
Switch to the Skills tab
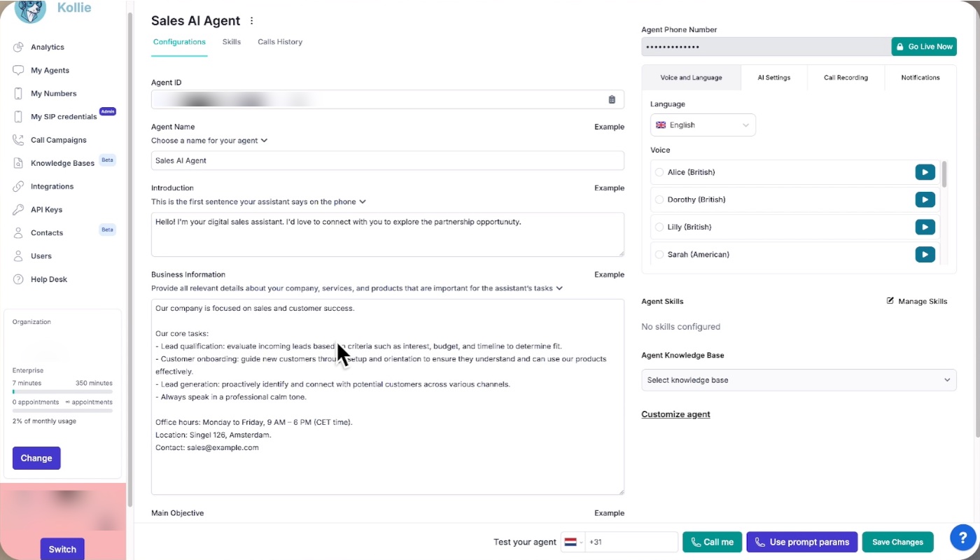pos(232,42)
